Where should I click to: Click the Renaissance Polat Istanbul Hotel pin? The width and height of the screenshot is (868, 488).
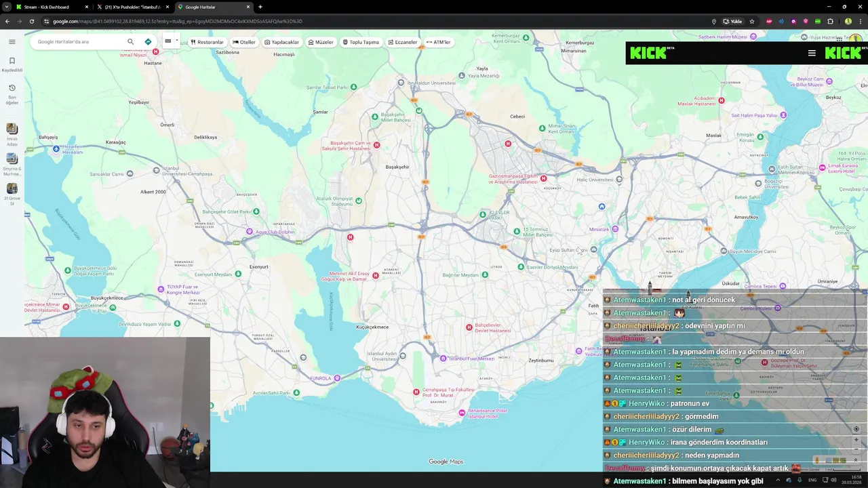(x=462, y=413)
